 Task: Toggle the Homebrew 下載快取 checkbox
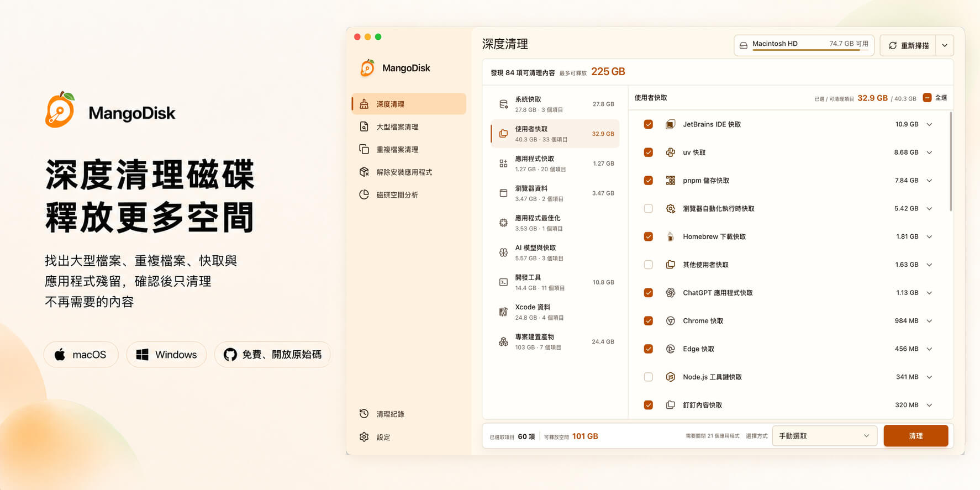pyautogui.click(x=649, y=236)
